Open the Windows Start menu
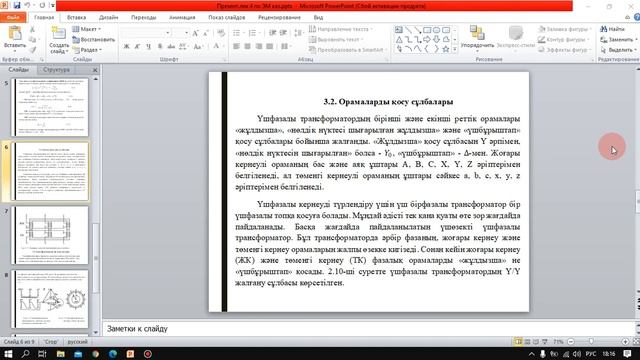Viewport: 640px width, 360px height. 8,354
